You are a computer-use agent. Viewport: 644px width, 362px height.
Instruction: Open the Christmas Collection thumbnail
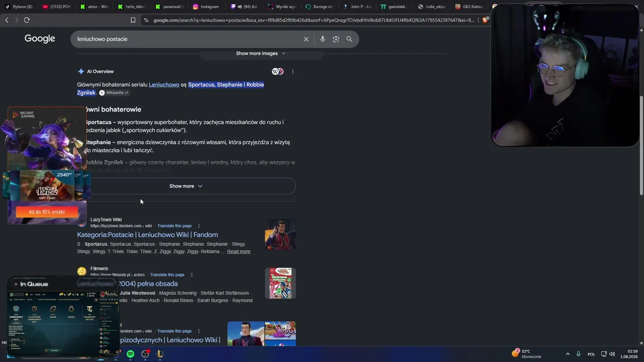pos(280,283)
